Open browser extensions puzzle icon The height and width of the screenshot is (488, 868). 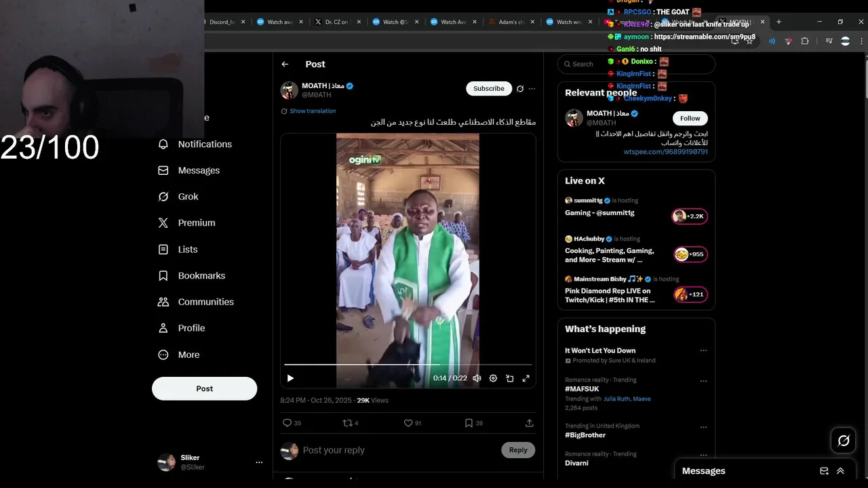[805, 41]
